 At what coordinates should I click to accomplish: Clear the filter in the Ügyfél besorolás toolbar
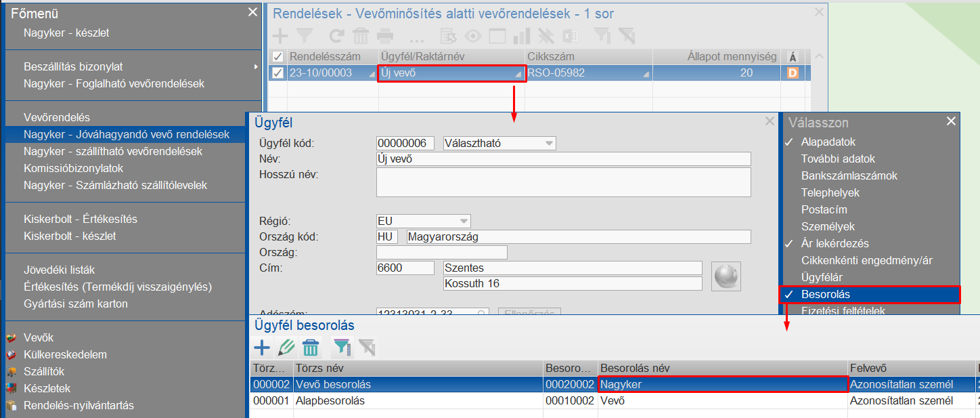tap(367, 348)
